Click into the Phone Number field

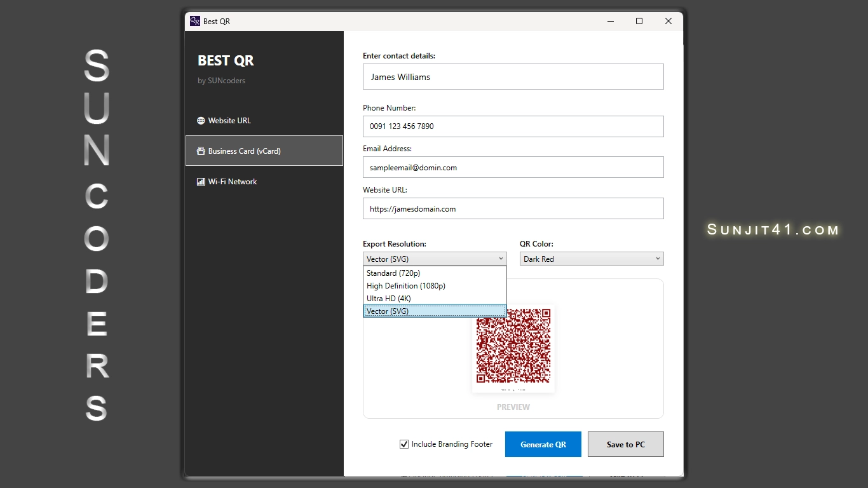513,126
